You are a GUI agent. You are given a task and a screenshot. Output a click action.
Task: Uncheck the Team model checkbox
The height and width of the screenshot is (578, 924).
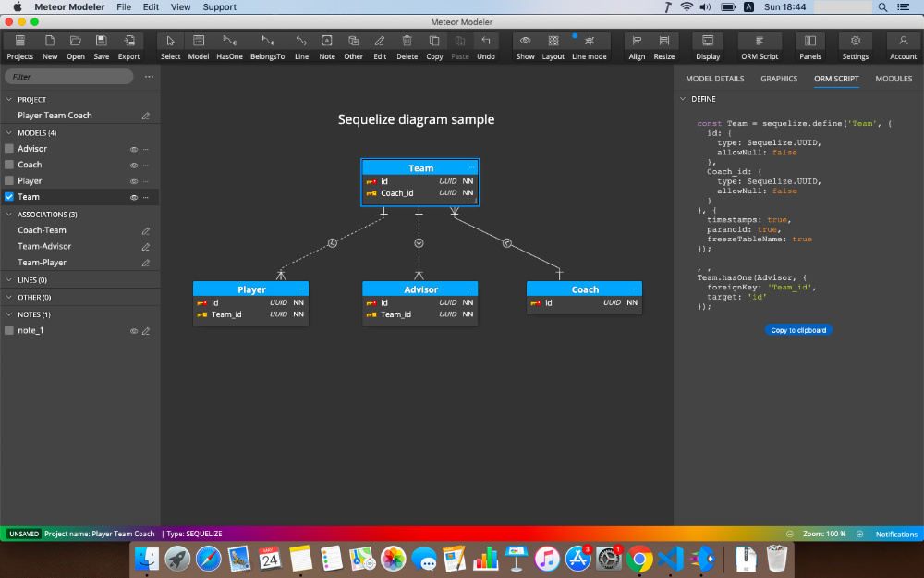[9, 196]
